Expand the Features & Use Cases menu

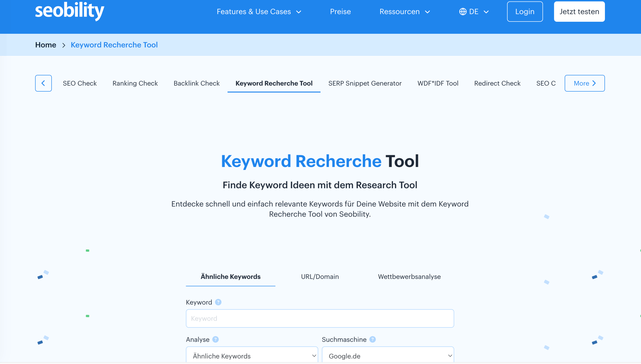pyautogui.click(x=259, y=12)
